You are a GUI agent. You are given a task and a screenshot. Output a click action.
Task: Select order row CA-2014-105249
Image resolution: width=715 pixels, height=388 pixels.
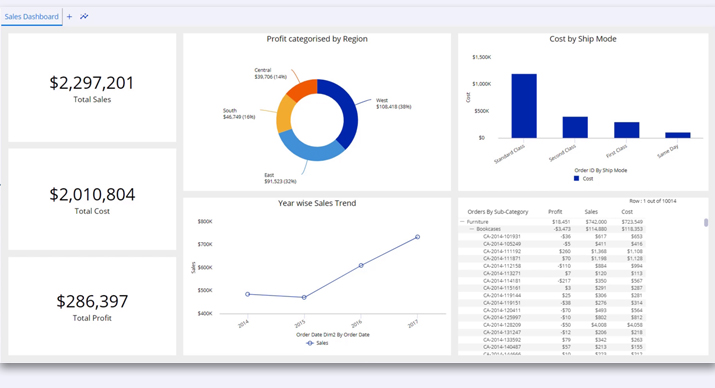tap(552, 244)
